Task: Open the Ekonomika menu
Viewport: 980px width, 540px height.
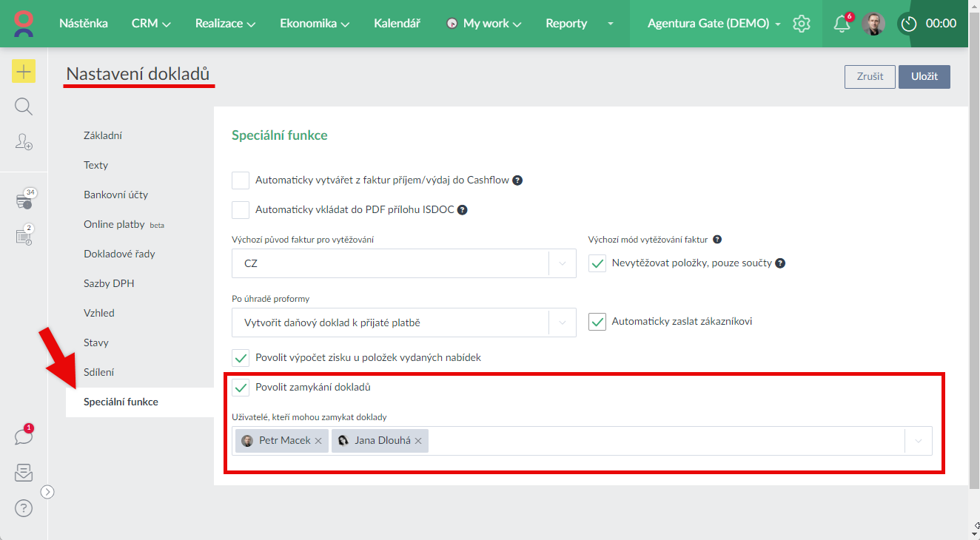Action: coord(314,24)
